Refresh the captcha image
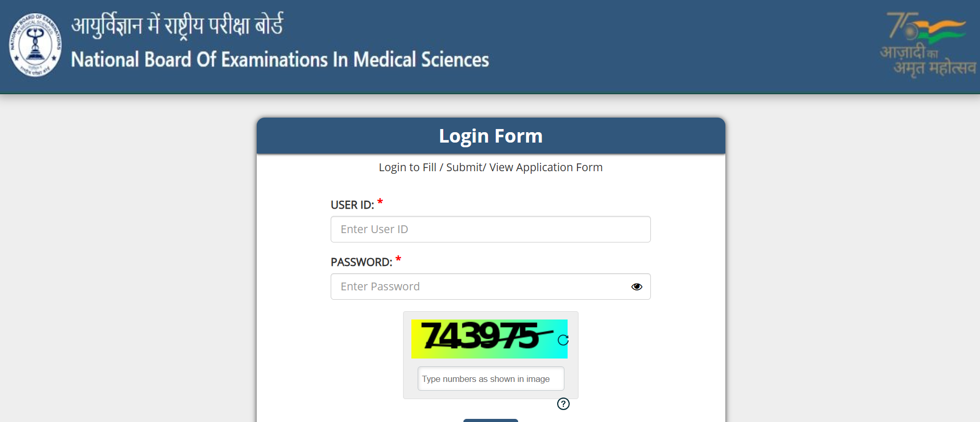Viewport: 980px width, 422px height. (x=563, y=340)
